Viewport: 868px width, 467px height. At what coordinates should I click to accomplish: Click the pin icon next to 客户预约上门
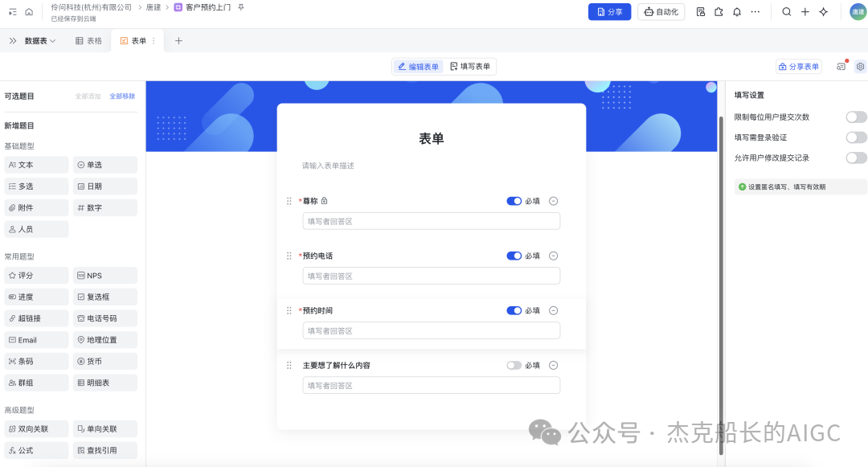[241, 7]
